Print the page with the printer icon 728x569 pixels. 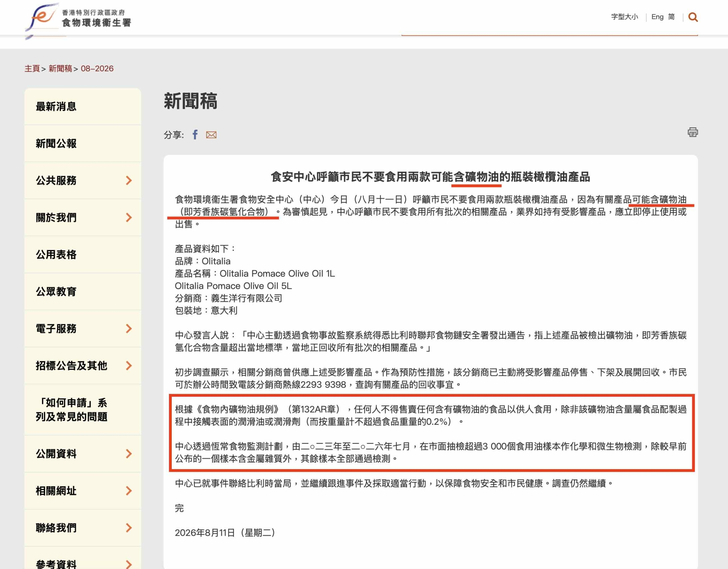click(693, 132)
